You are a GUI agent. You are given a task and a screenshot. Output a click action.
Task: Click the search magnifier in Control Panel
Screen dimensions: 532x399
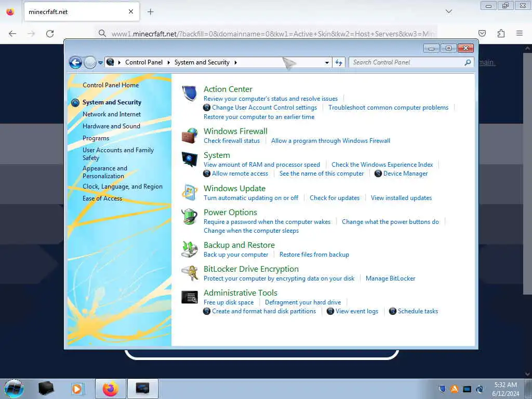click(468, 62)
